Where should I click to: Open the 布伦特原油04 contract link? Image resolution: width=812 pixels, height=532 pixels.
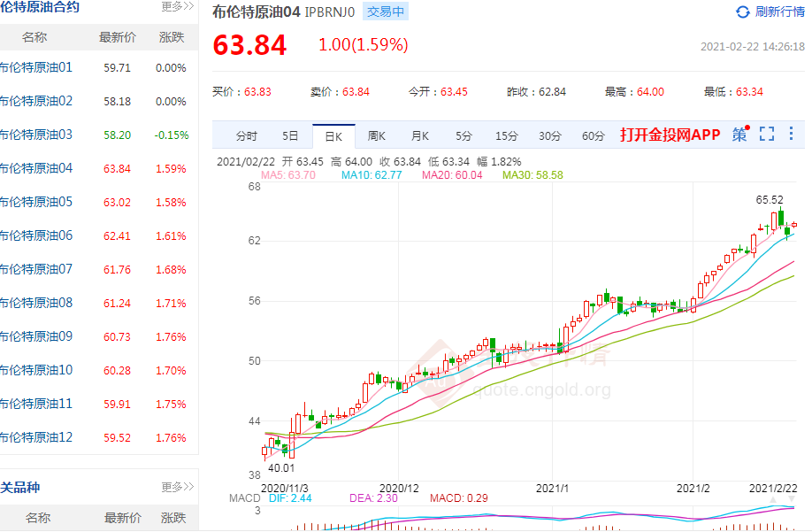(36, 168)
